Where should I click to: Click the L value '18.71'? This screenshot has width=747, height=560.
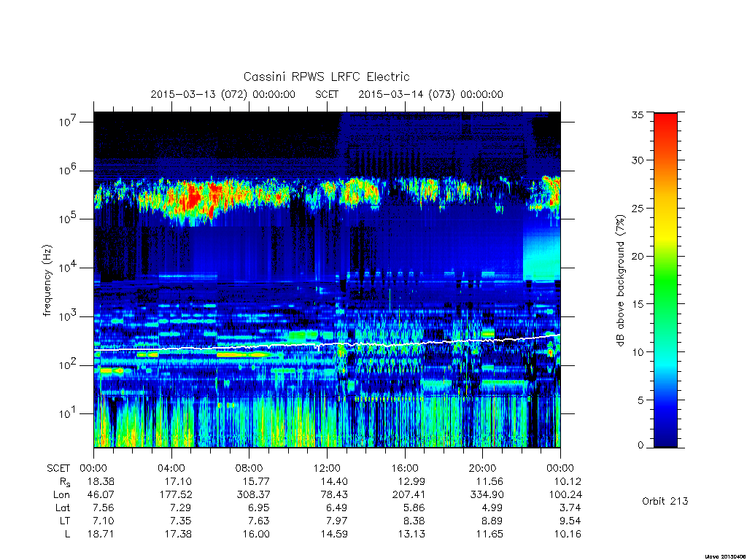(x=101, y=534)
